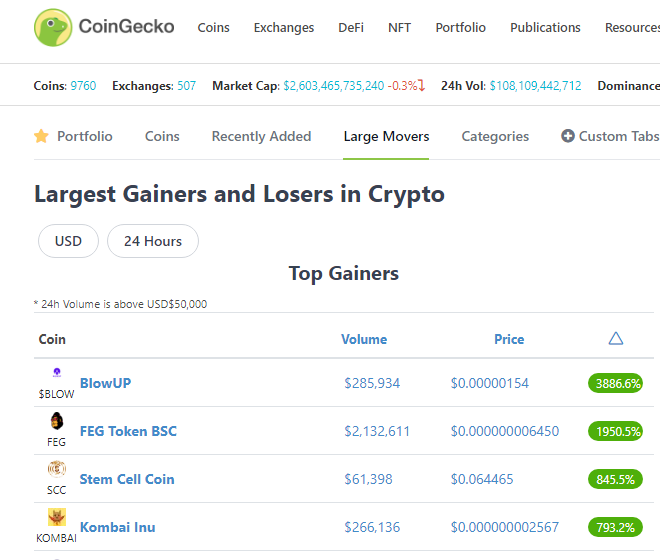Open the BlowUP coin link
The width and height of the screenshot is (660, 560).
[105, 383]
